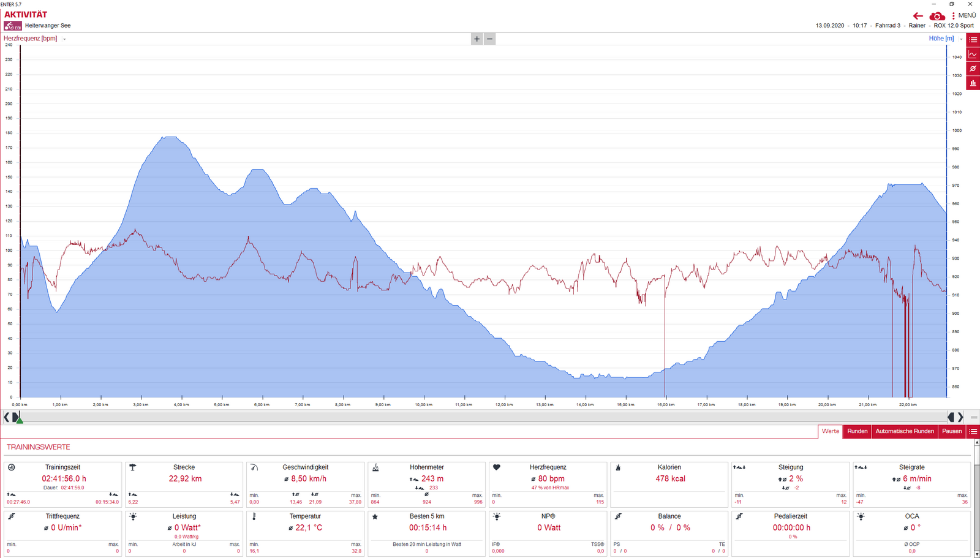Select the line chart icon in sidebar

973,55
